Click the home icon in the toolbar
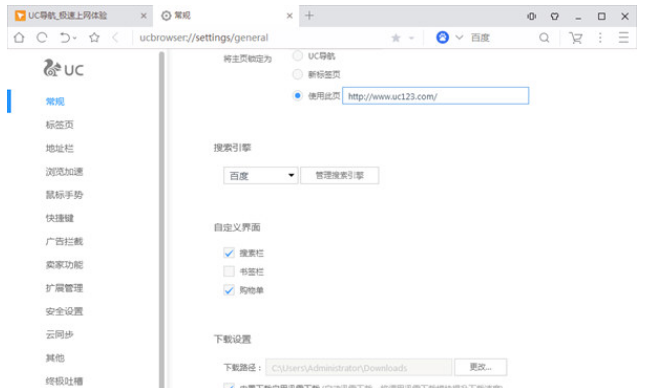This screenshot has height=388, width=656. coord(19,38)
